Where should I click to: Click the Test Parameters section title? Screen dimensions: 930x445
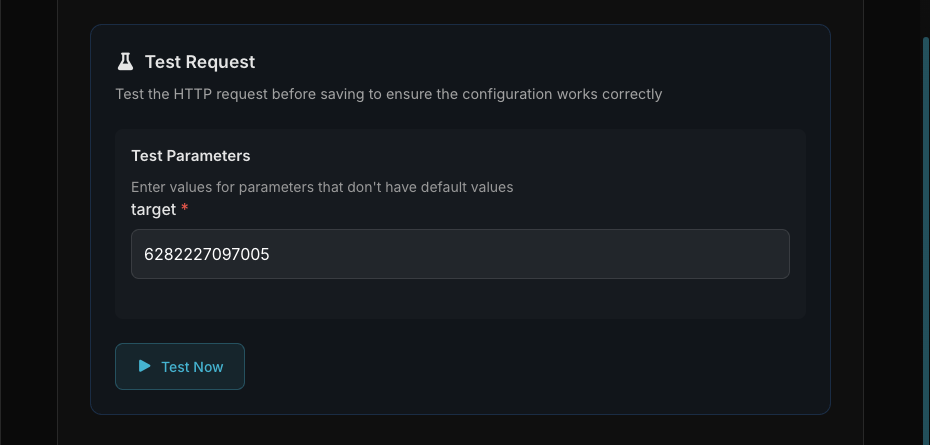[191, 156]
